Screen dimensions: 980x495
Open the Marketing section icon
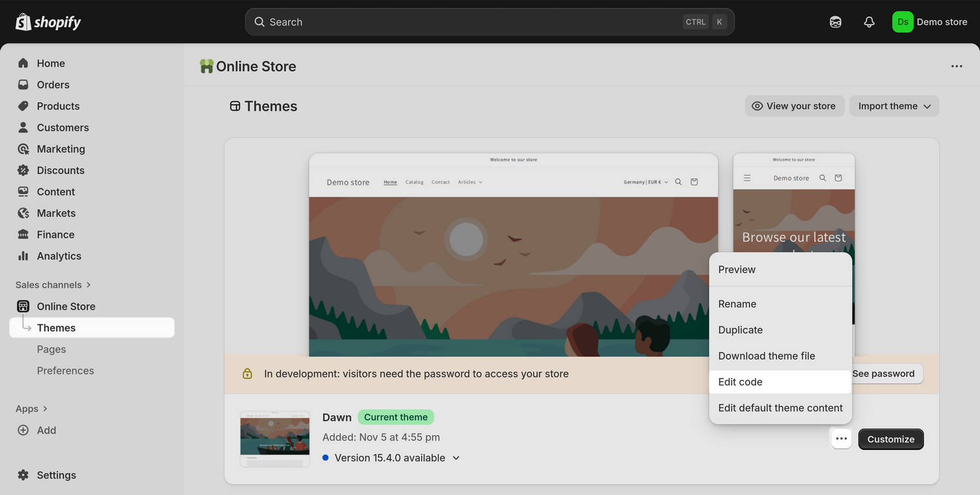coord(23,148)
